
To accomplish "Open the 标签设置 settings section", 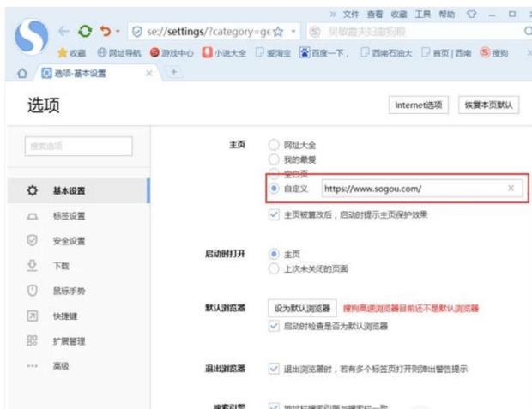I will pyautogui.click(x=69, y=216).
